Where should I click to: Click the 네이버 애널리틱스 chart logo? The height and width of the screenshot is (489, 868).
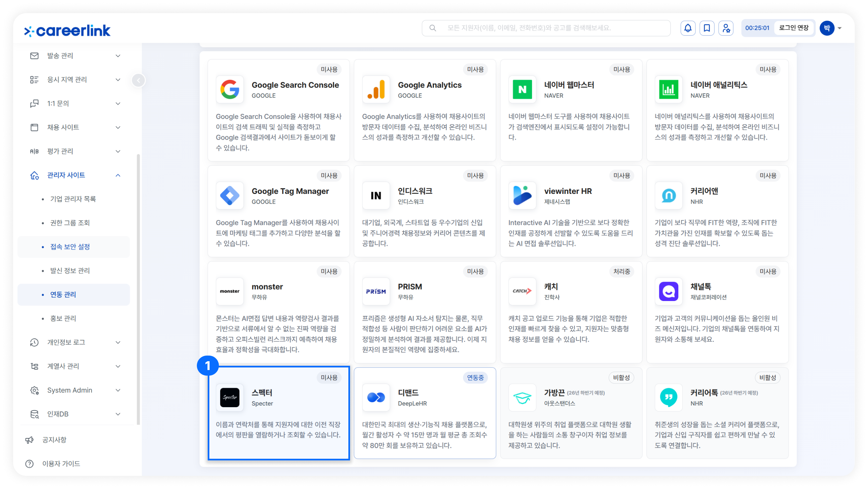pos(669,89)
